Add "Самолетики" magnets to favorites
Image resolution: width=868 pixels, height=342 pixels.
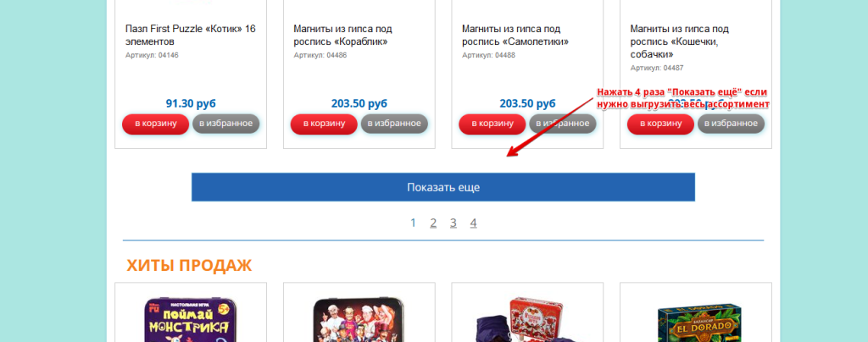(563, 124)
